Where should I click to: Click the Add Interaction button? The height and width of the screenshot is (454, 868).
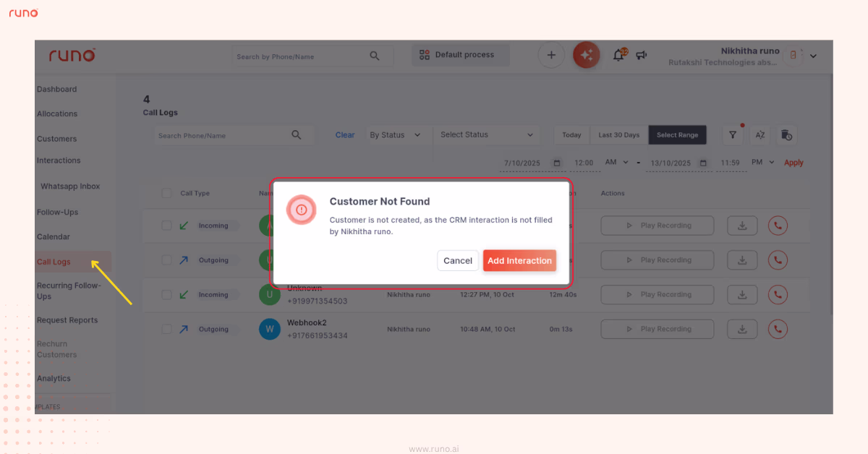519,260
